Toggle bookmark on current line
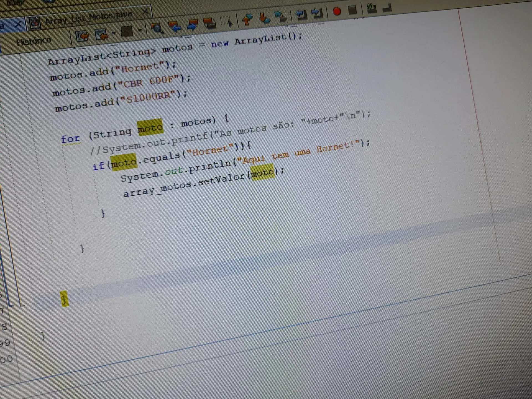Screen dimensions: 532x399 281,16
